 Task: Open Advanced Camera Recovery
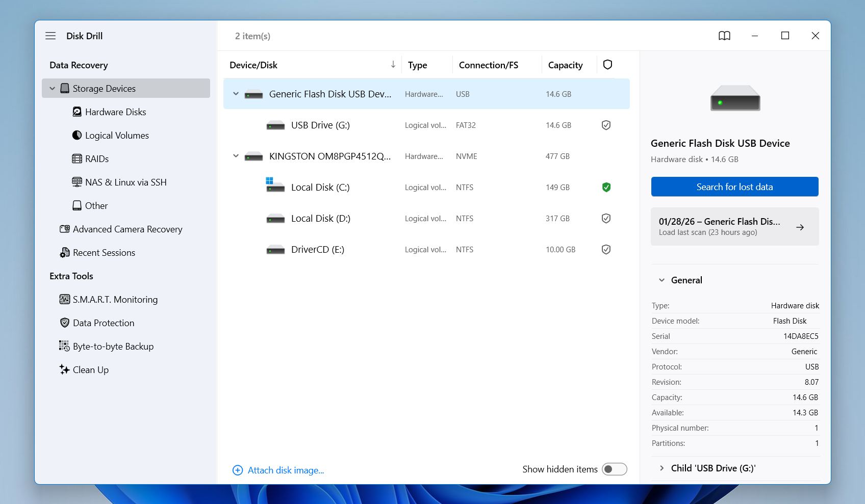(x=128, y=229)
